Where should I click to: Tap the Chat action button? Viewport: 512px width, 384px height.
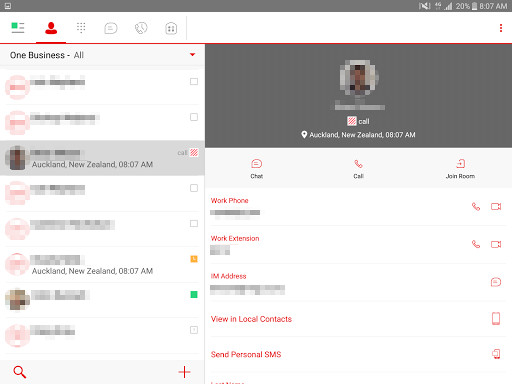point(256,169)
